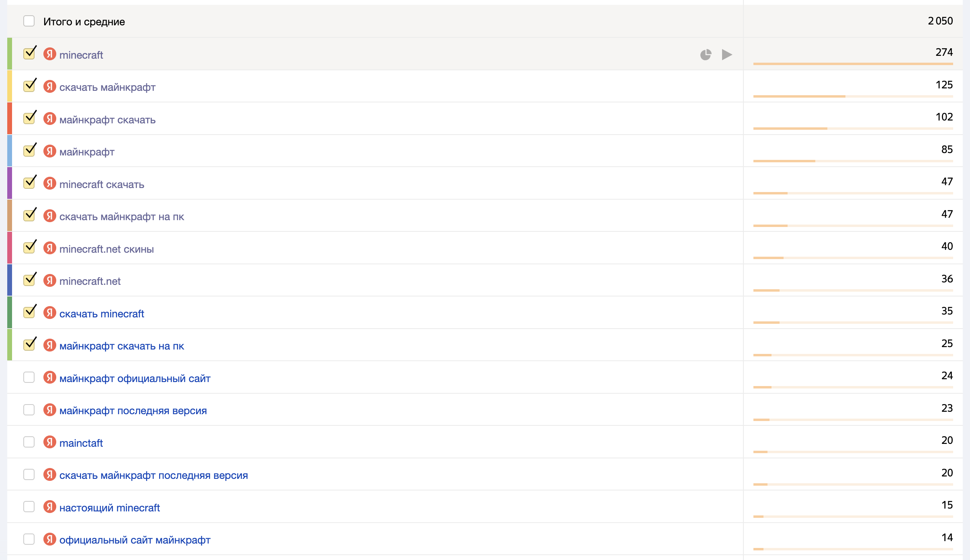This screenshot has width=970, height=560.
Task: Check the Итого и средние checkbox
Action: [x=29, y=21]
